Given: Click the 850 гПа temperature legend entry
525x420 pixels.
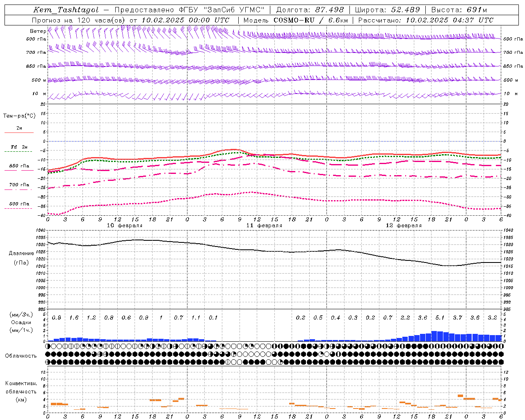Looking at the screenshot, I should tap(19, 166).
